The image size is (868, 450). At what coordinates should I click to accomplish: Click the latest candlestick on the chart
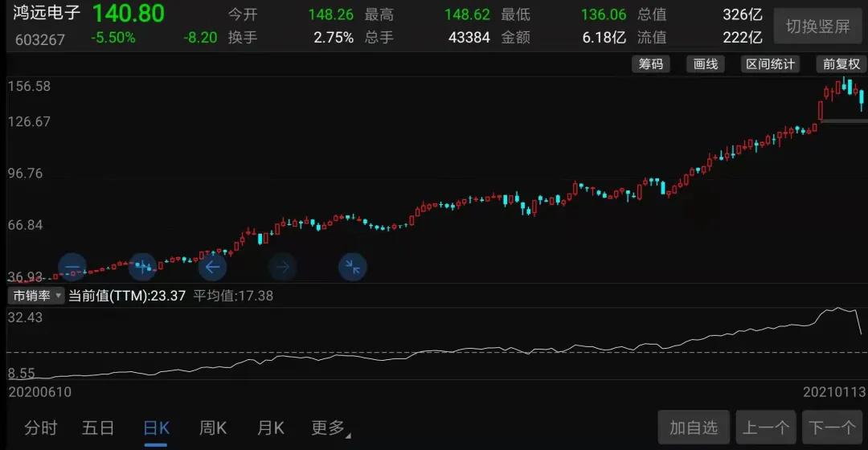point(862,99)
